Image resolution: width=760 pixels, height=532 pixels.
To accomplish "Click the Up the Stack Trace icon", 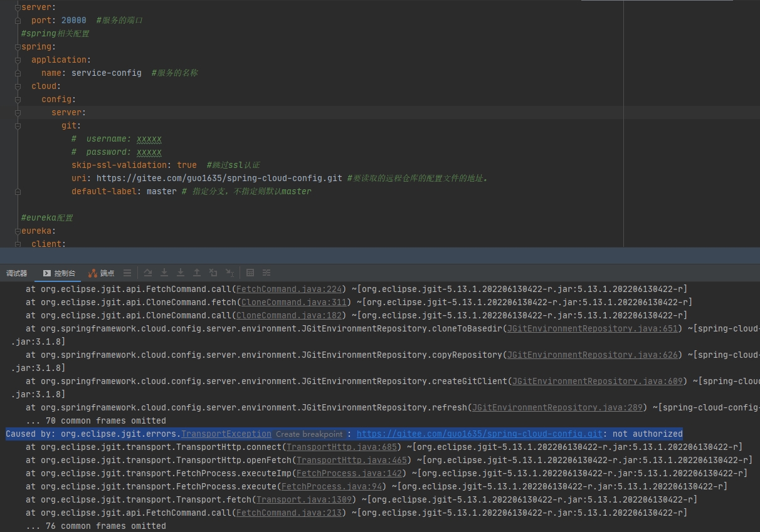I will (x=196, y=273).
